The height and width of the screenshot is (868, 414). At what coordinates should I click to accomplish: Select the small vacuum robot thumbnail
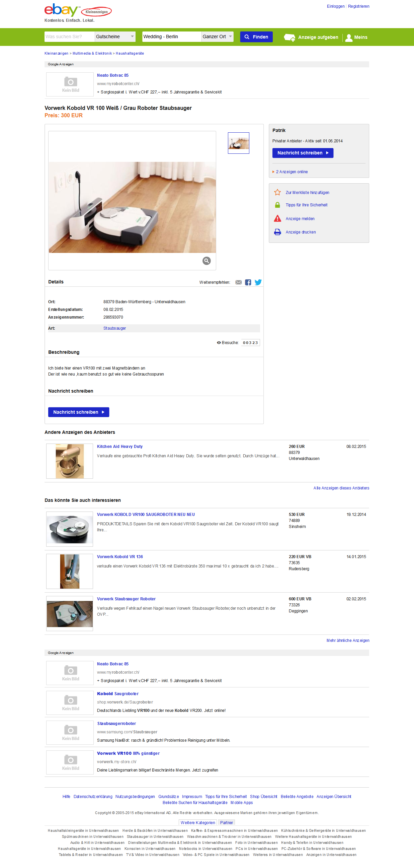238,143
